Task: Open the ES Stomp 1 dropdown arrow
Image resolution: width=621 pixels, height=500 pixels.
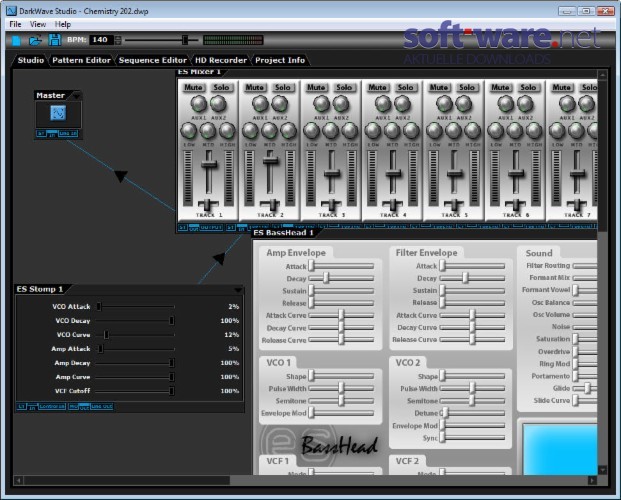Action: [238, 290]
